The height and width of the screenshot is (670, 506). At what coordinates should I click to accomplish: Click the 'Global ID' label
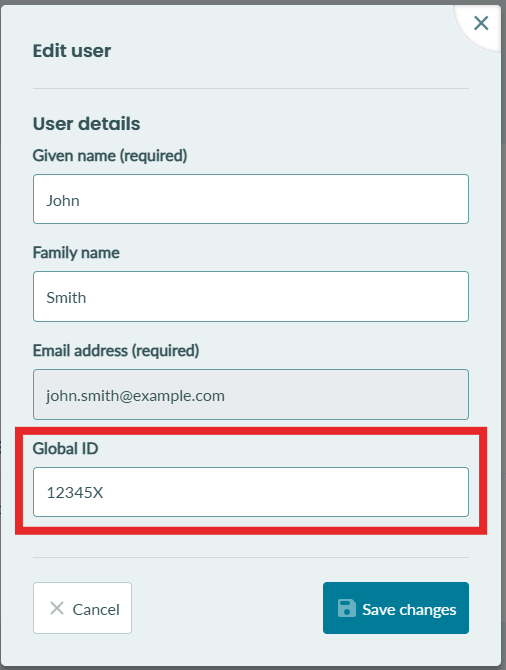[x=65, y=449]
